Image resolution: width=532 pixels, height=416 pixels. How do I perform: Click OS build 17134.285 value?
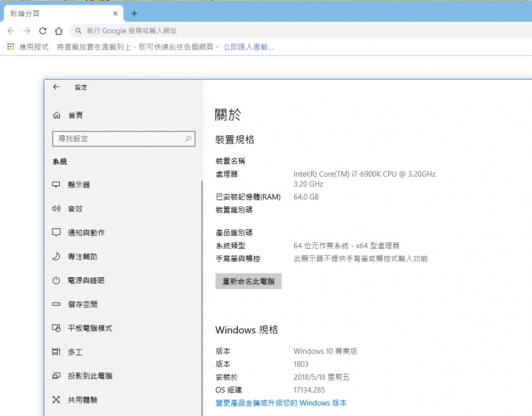tap(309, 390)
